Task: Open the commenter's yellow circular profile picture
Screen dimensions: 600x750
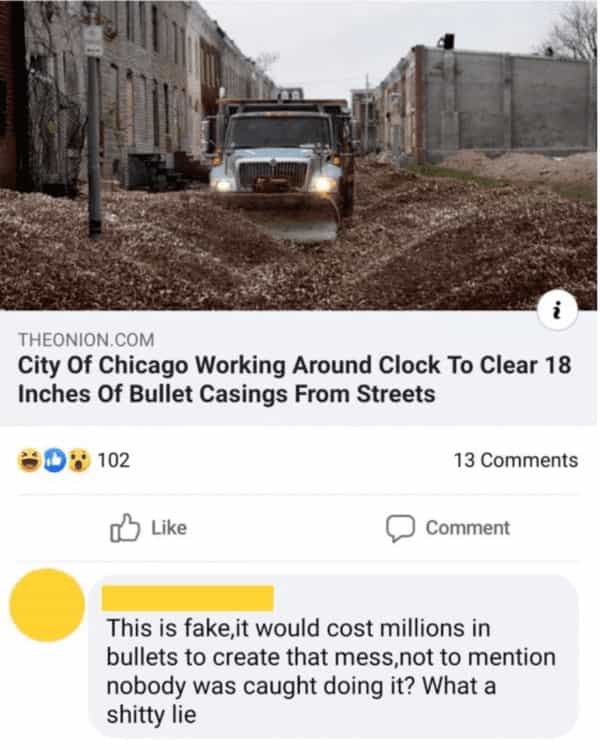Action: [x=47, y=605]
